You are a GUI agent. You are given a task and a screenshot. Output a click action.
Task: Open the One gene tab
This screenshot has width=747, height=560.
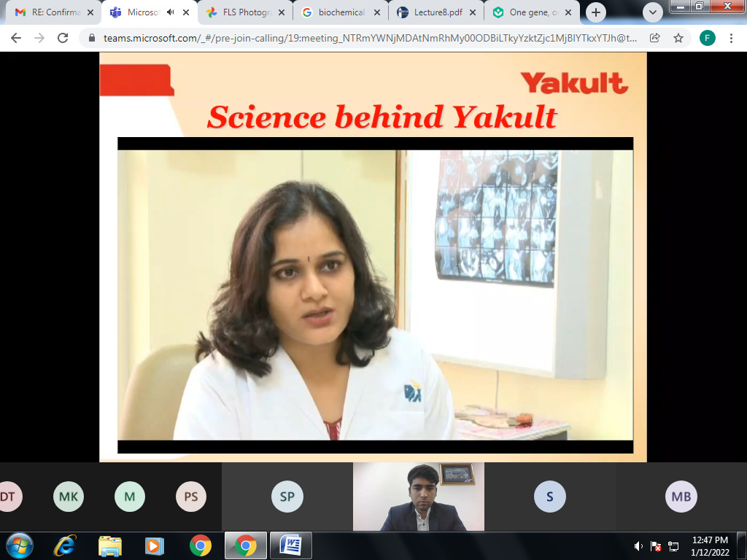[x=532, y=12]
